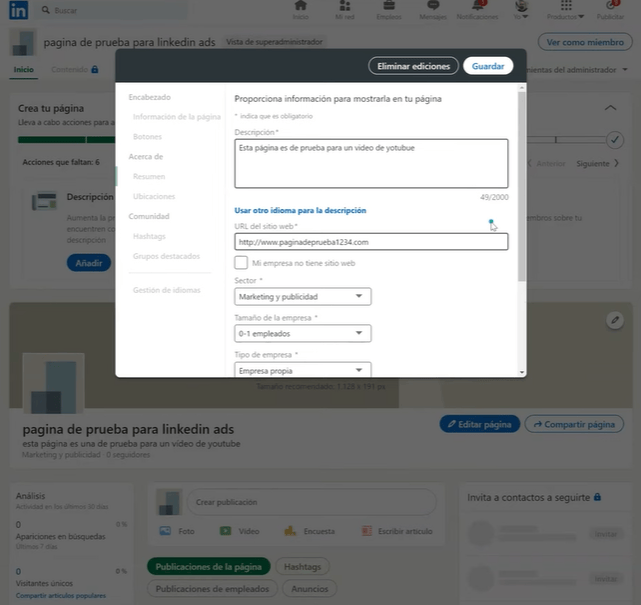Select Publicaciones de empleados filter
This screenshot has height=605, width=641.
(212, 589)
